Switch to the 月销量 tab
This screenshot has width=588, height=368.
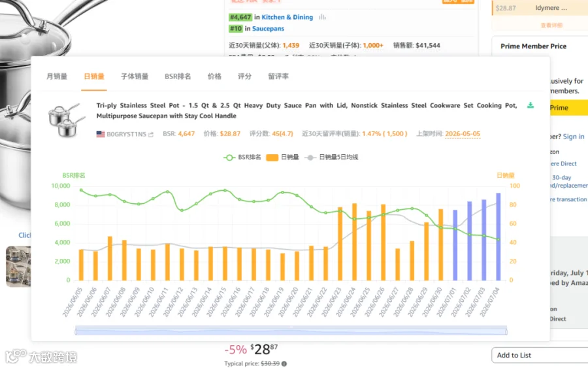[57, 76]
